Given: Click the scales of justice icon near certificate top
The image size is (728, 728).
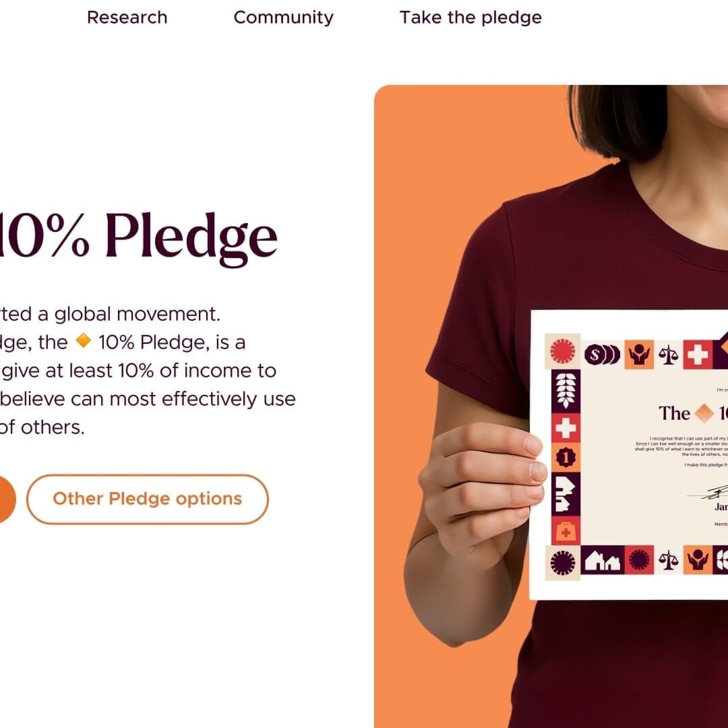Looking at the screenshot, I should point(667,355).
